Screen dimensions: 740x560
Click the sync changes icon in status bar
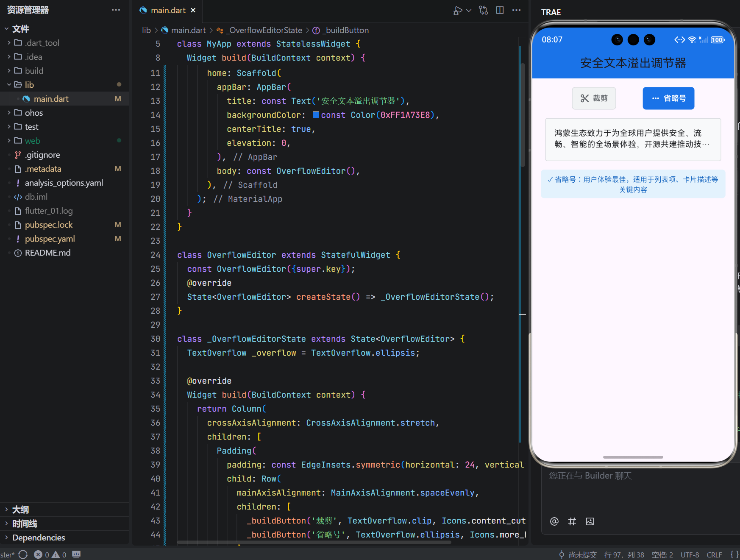tap(23, 554)
